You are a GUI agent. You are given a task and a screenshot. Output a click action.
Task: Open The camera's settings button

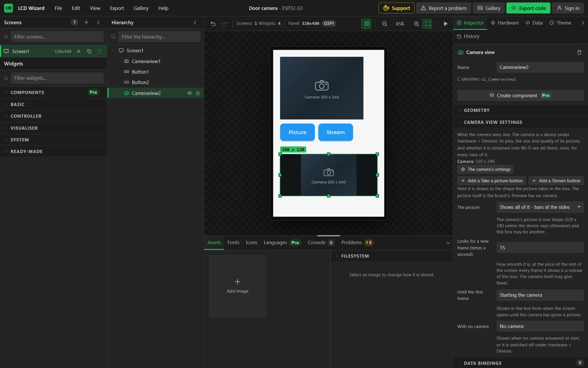tap(485, 169)
